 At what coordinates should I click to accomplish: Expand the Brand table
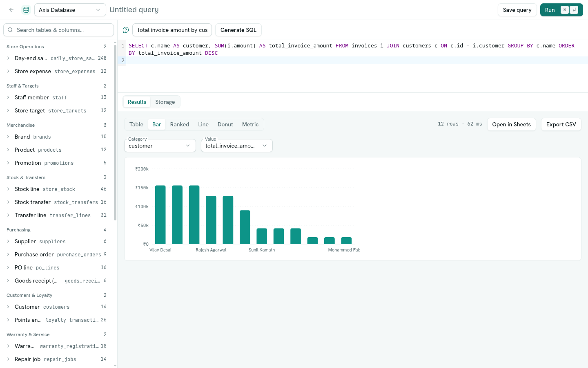(x=57, y=137)
